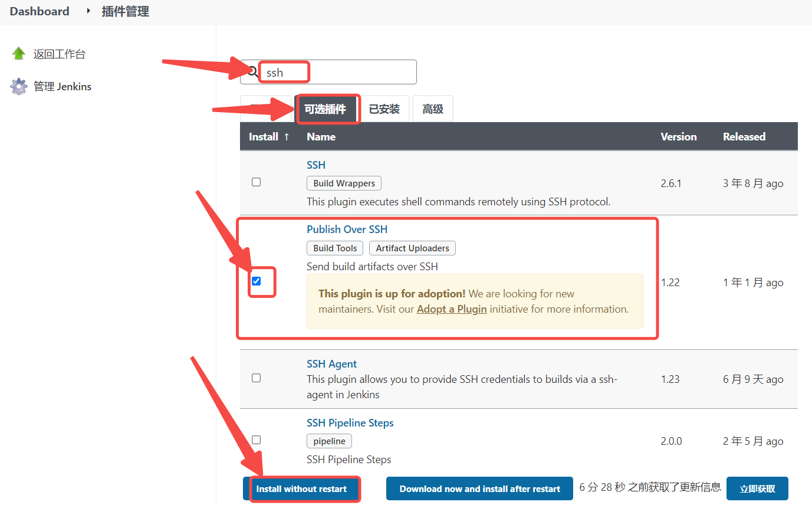Click the pipeline tag
The height and width of the screenshot is (505, 812).
329,441
